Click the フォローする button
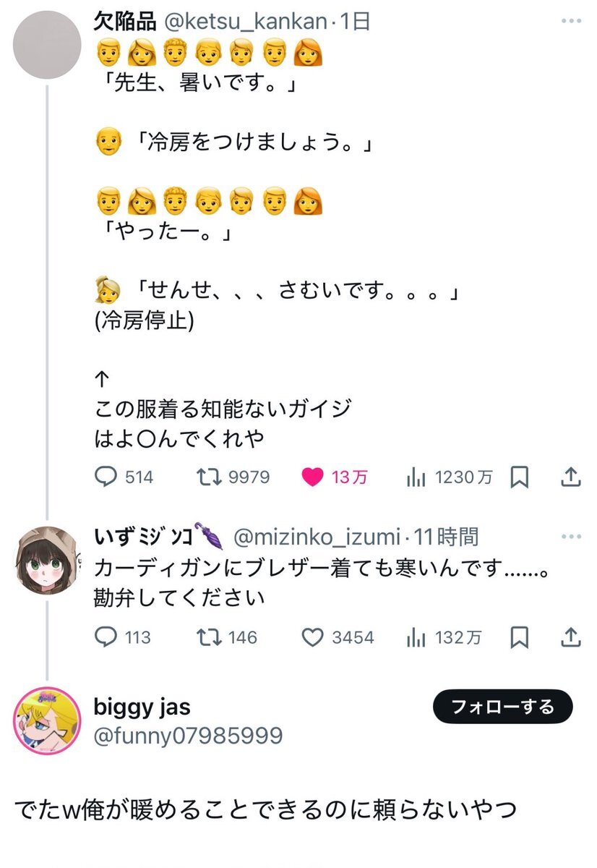597x868 pixels. coord(503,707)
